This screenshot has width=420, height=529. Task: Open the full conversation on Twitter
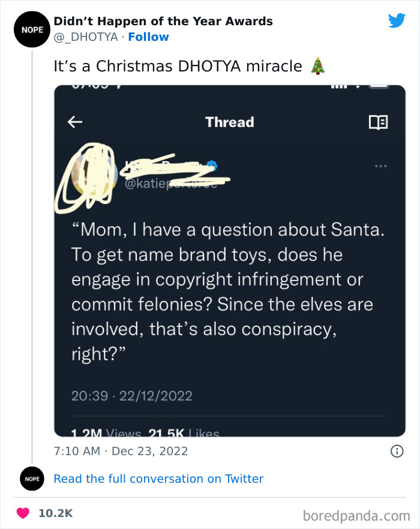click(x=158, y=479)
